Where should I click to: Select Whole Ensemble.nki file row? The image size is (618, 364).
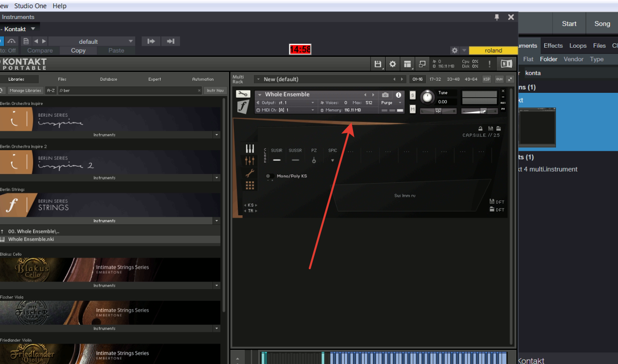[110, 240]
